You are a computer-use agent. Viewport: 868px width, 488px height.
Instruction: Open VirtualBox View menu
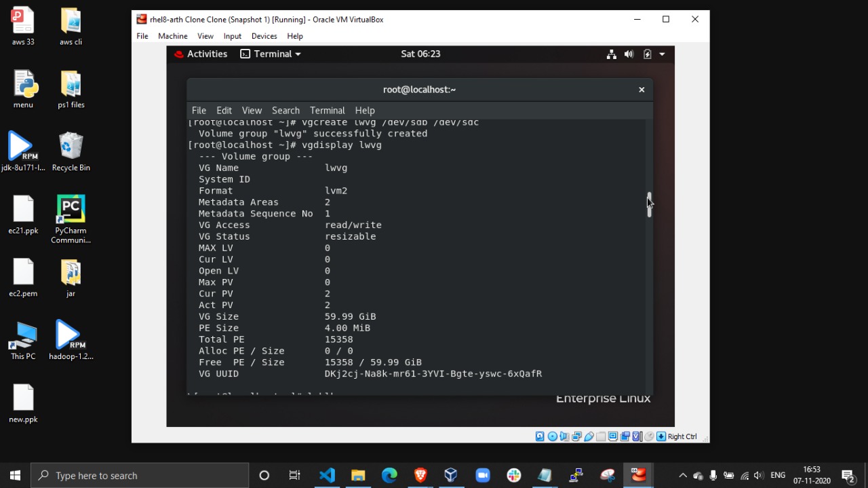coord(205,36)
